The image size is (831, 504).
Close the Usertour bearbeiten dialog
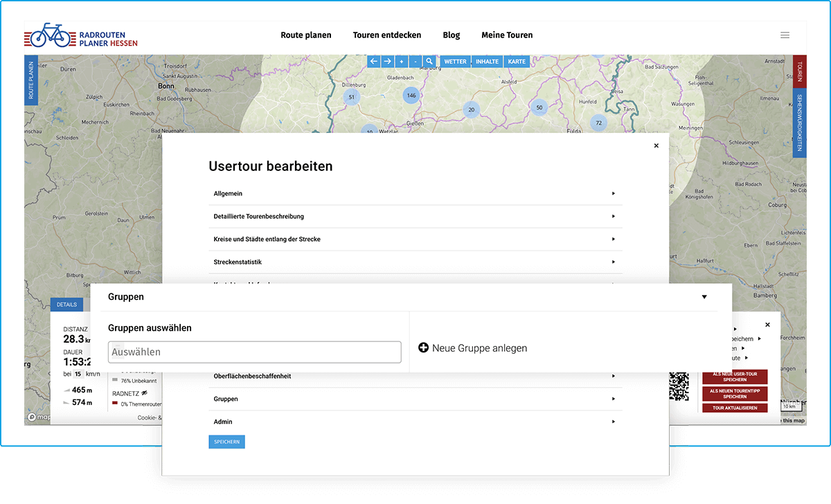[656, 145]
